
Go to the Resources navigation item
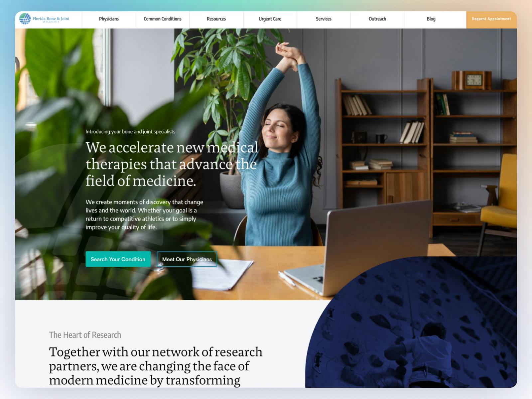coord(216,19)
